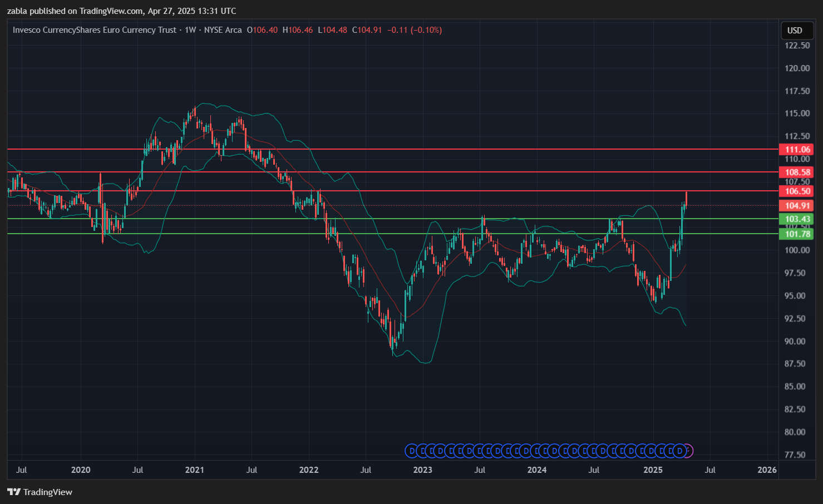Click the 104.91 current price label
823x504 pixels.
coord(797,206)
